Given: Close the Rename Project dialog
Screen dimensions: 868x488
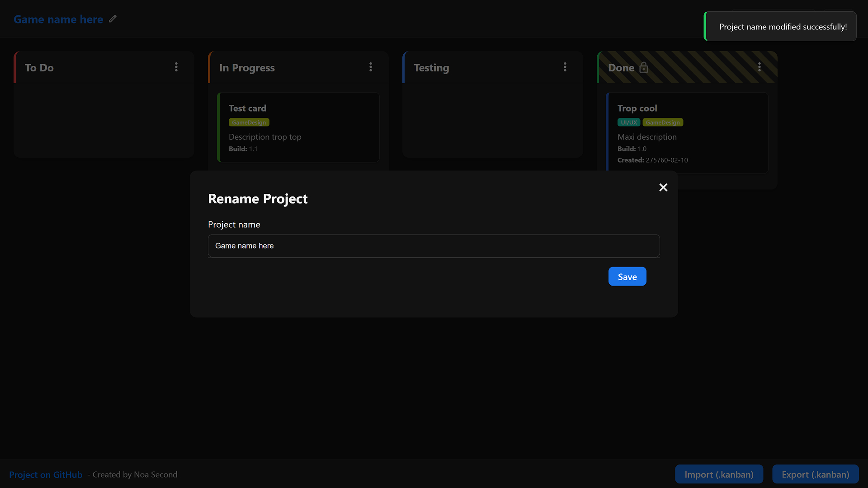Looking at the screenshot, I should (x=663, y=188).
